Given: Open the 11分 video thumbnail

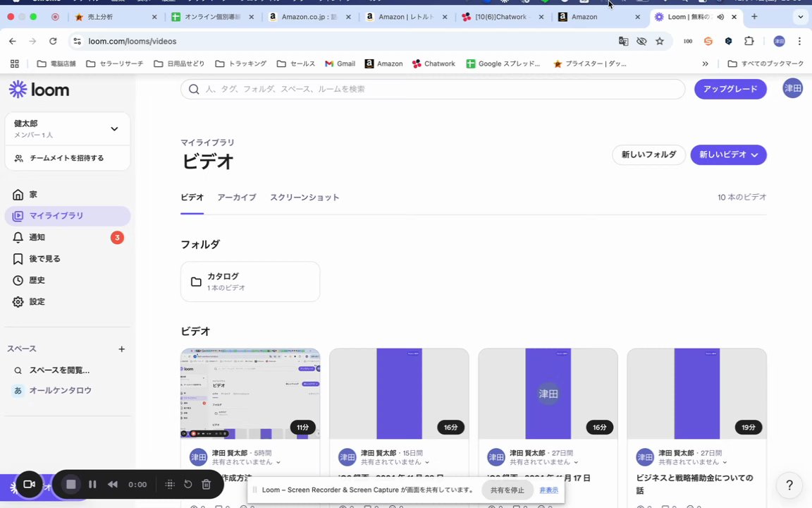Looking at the screenshot, I should click(250, 394).
